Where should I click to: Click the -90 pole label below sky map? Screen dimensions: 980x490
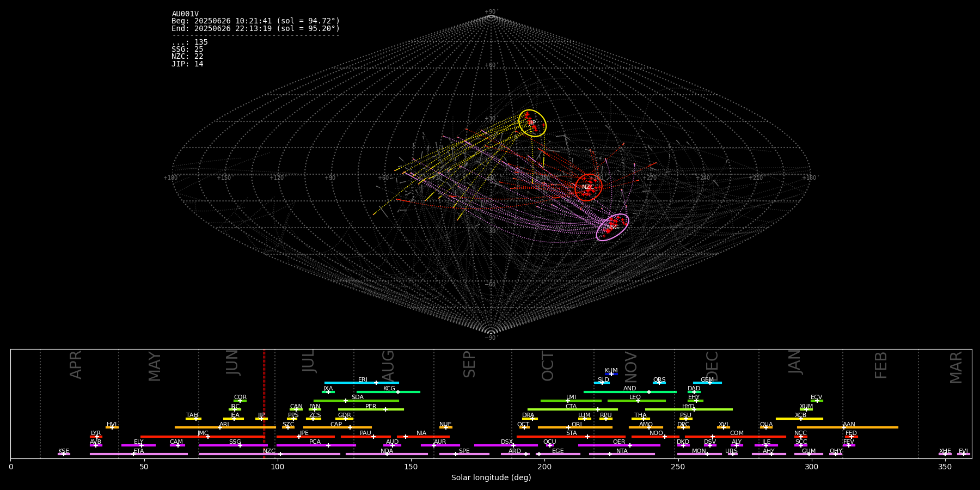491,338
